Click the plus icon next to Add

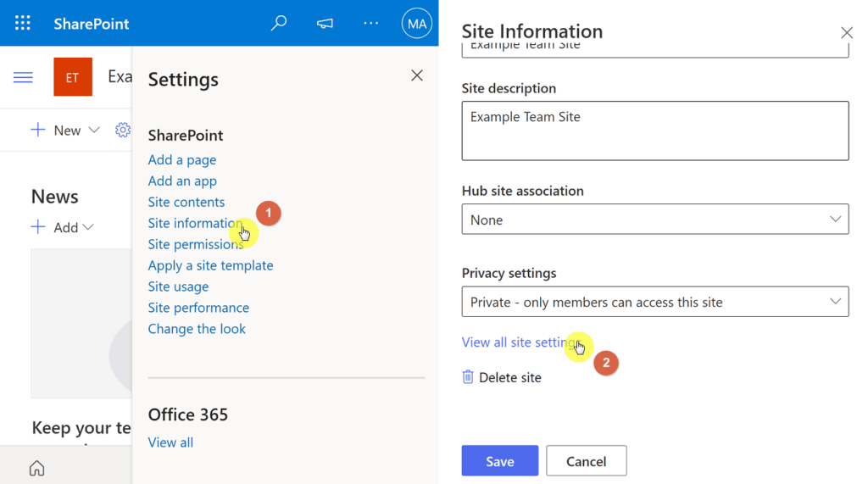[x=37, y=227]
